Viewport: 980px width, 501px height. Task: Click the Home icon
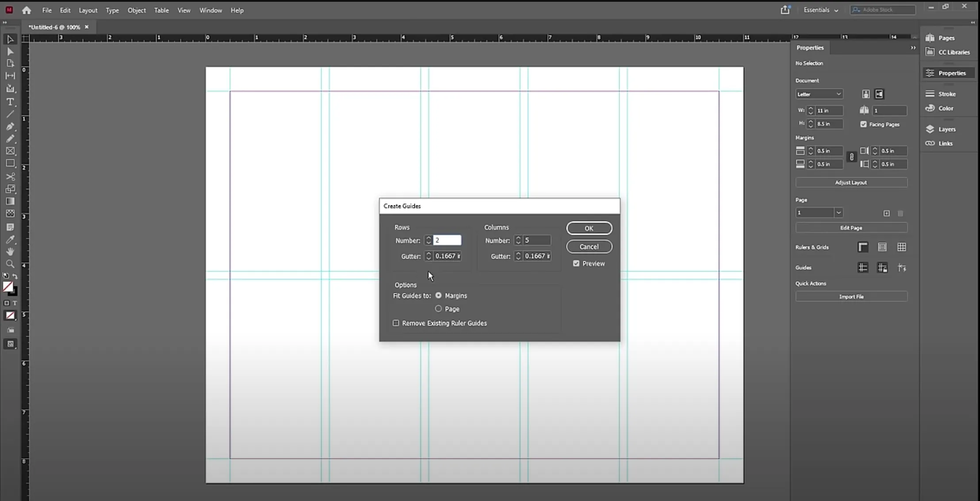[27, 10]
